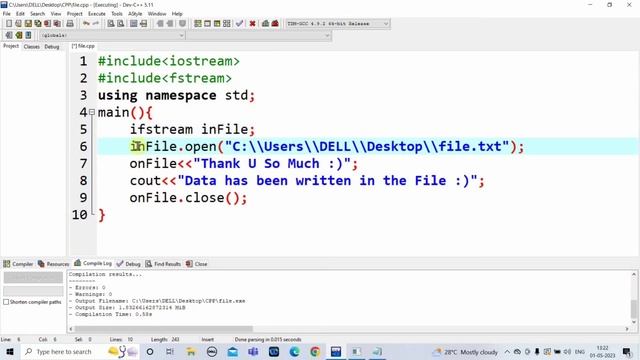640x360 pixels.
Task: Save the current file with toolbar icon
Action: (x=28, y=24)
